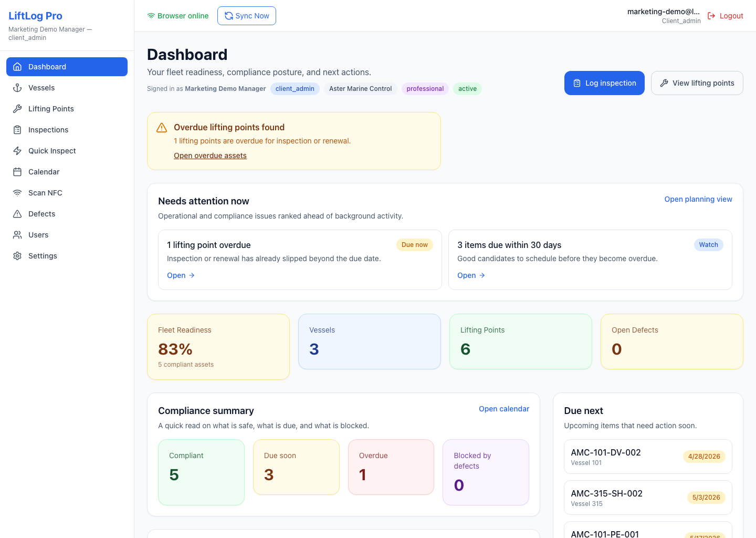The width and height of the screenshot is (756, 538).
Task: Click the Sync Now refresh arrows icon
Action: point(229,16)
